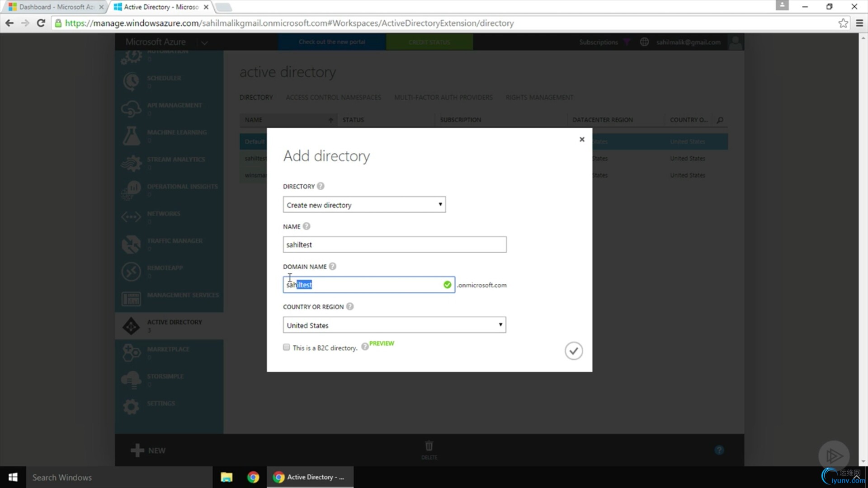Open Management Services in the sidebar
Image resolution: width=868 pixels, height=488 pixels.
tap(169, 298)
